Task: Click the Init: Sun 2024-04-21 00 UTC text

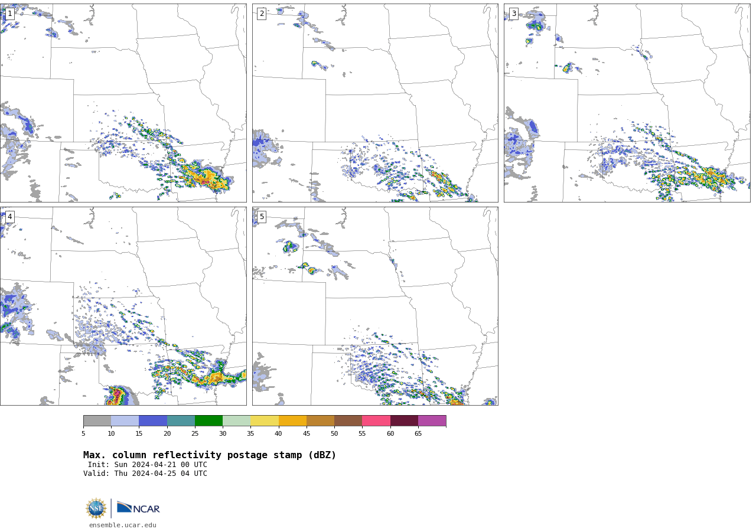Action: (148, 465)
